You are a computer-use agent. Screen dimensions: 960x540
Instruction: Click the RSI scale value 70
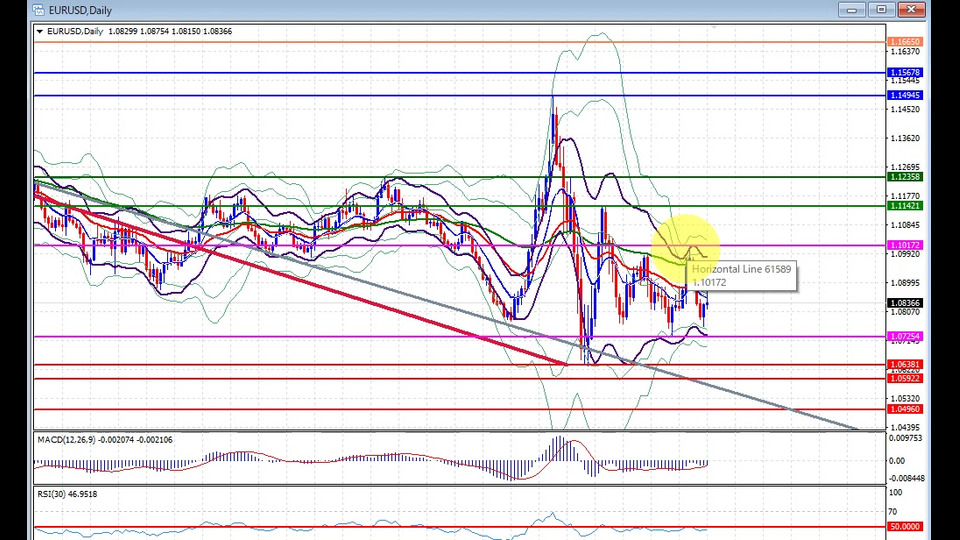pyautogui.click(x=893, y=511)
